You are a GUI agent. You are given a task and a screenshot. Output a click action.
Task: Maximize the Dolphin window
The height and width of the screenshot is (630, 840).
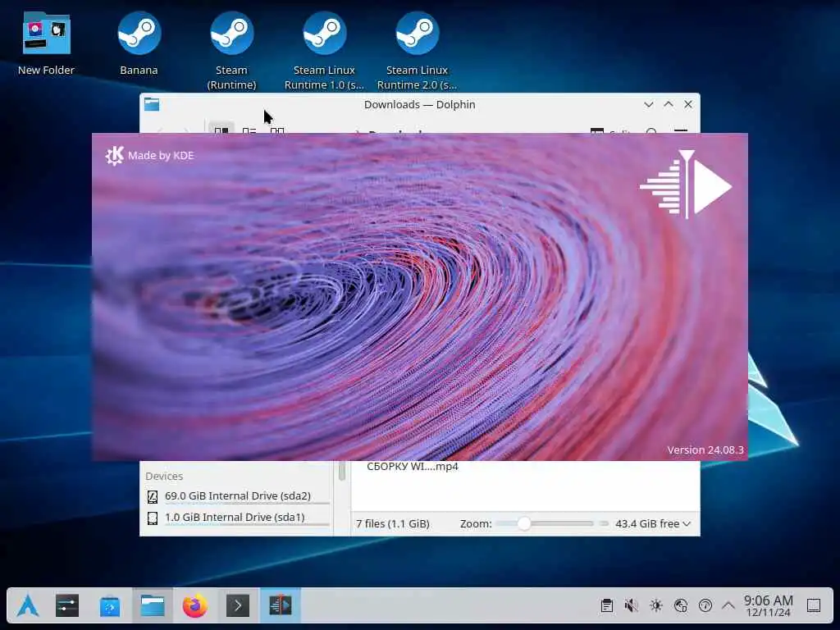pyautogui.click(x=669, y=104)
